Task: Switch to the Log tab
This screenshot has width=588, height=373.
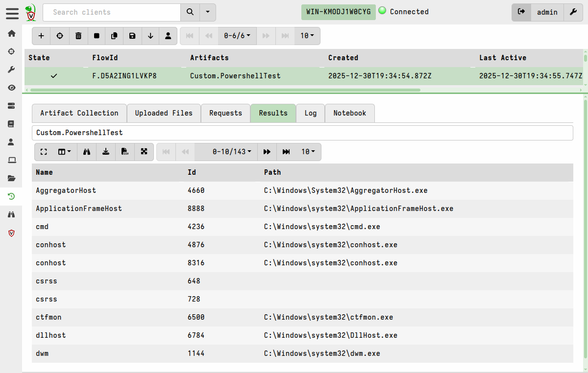Action: pyautogui.click(x=310, y=113)
